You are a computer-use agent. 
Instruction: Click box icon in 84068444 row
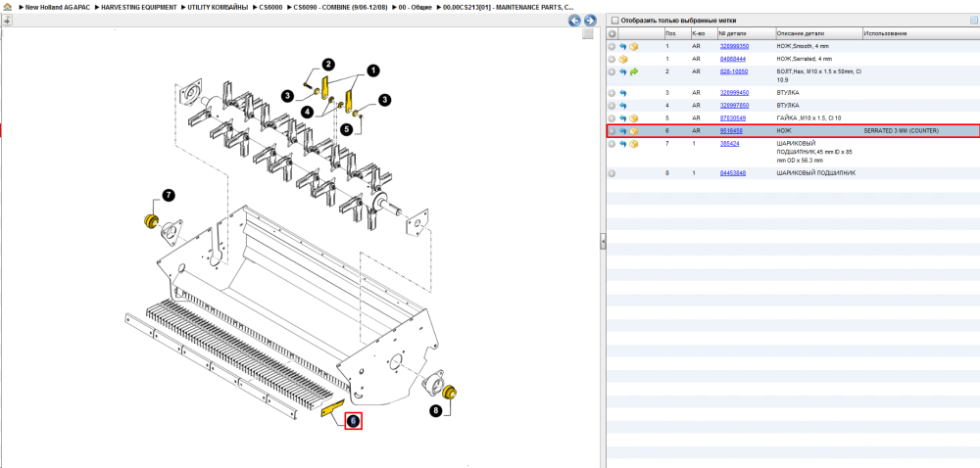(623, 60)
